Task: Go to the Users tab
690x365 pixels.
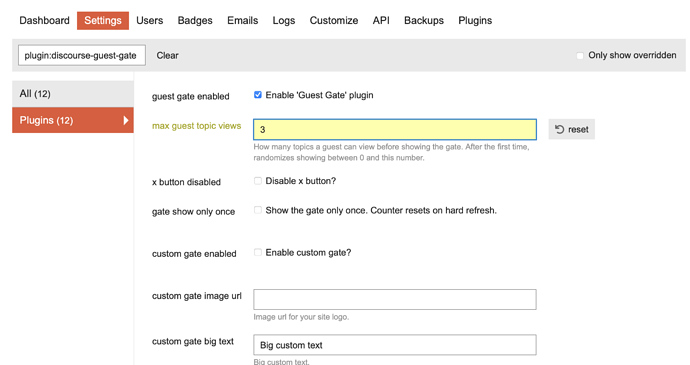Action: click(x=150, y=21)
